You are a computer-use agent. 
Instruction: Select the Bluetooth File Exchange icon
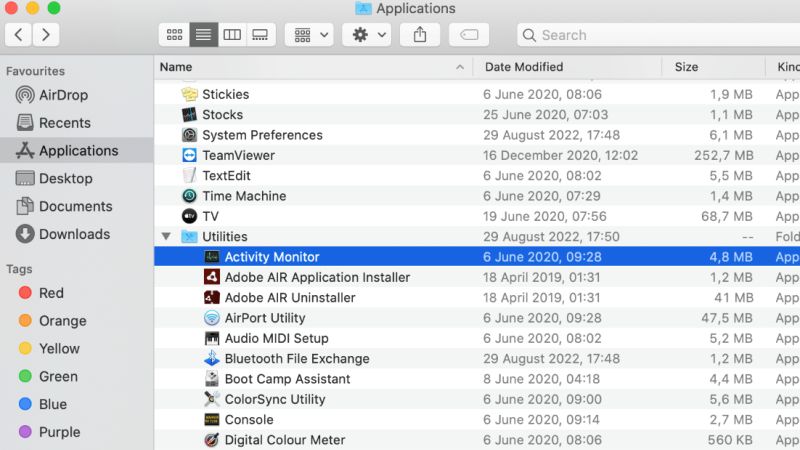pyautogui.click(x=212, y=359)
